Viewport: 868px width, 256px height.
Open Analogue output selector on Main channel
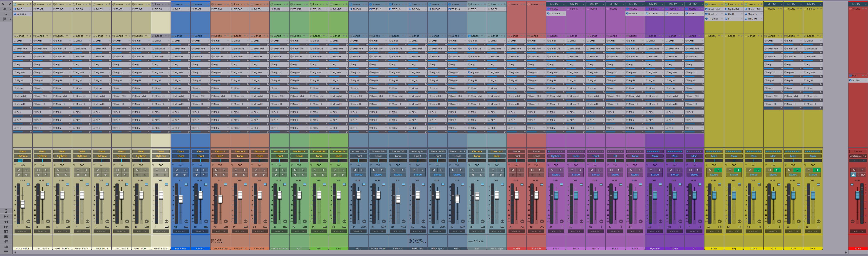[x=858, y=156]
